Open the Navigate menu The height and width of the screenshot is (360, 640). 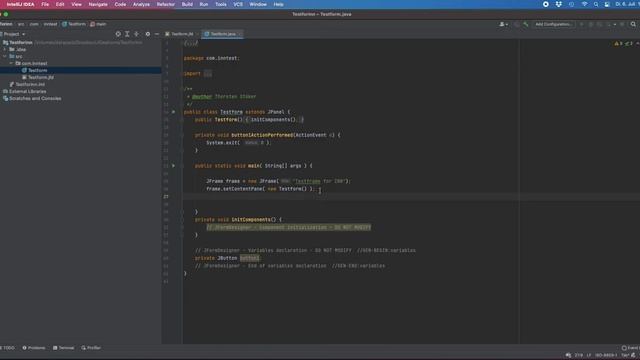click(x=98, y=4)
